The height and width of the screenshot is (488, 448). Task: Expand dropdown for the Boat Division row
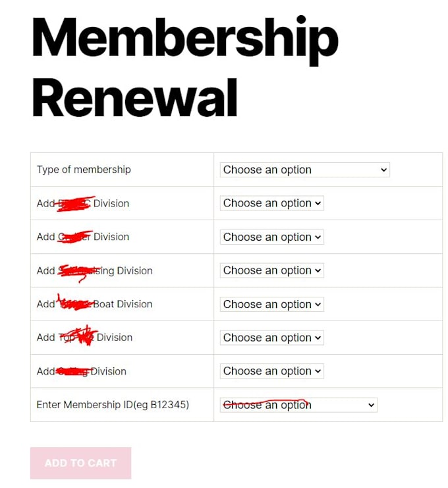coord(271,304)
